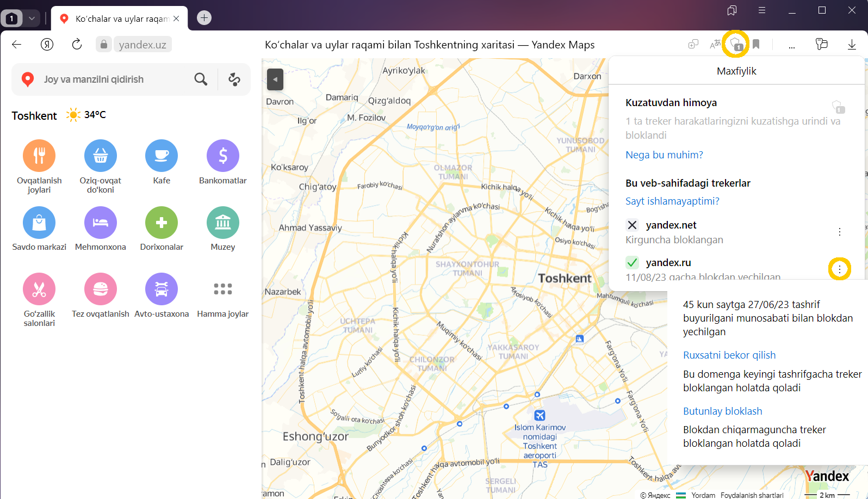Toggle the yandex.ru green checkmark status

[632, 263]
